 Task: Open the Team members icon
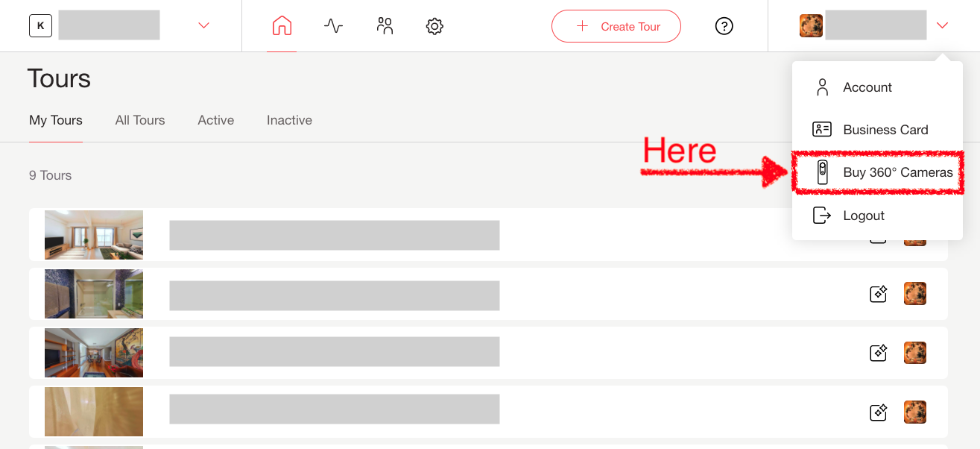(x=385, y=26)
